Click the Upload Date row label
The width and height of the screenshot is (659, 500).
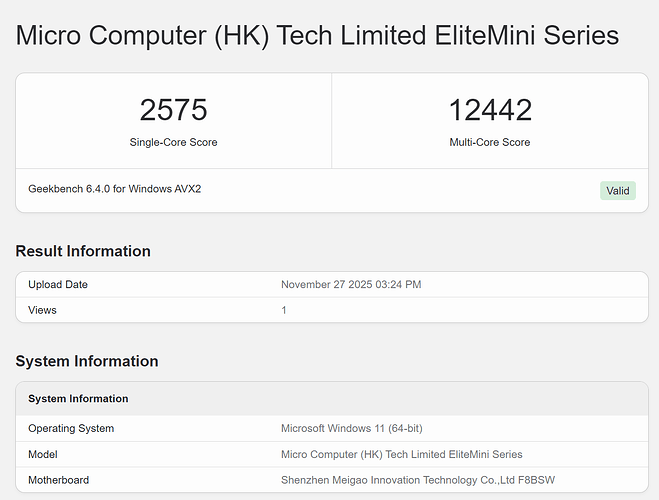58,285
